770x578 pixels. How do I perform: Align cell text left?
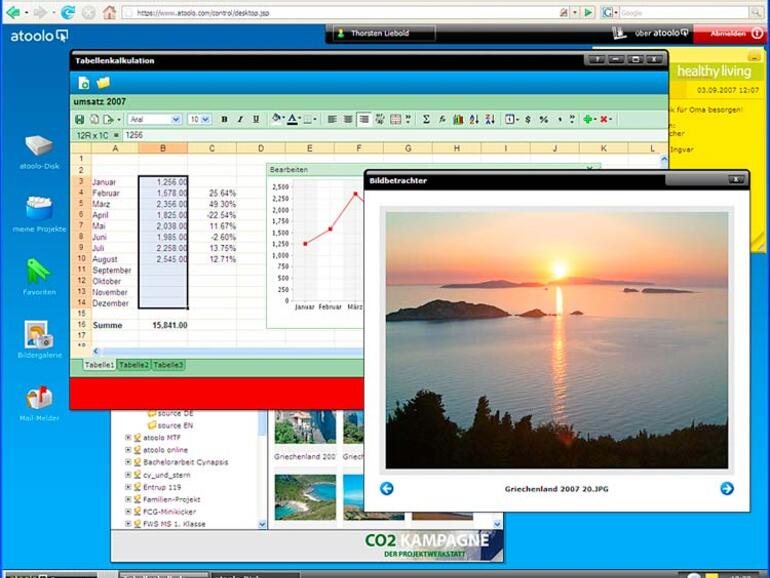pyautogui.click(x=332, y=119)
